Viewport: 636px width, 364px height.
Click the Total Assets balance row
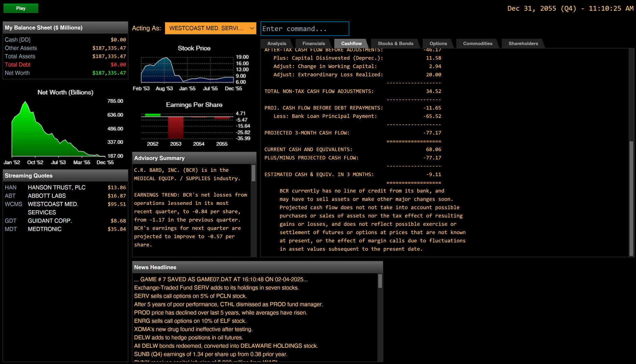(x=65, y=56)
